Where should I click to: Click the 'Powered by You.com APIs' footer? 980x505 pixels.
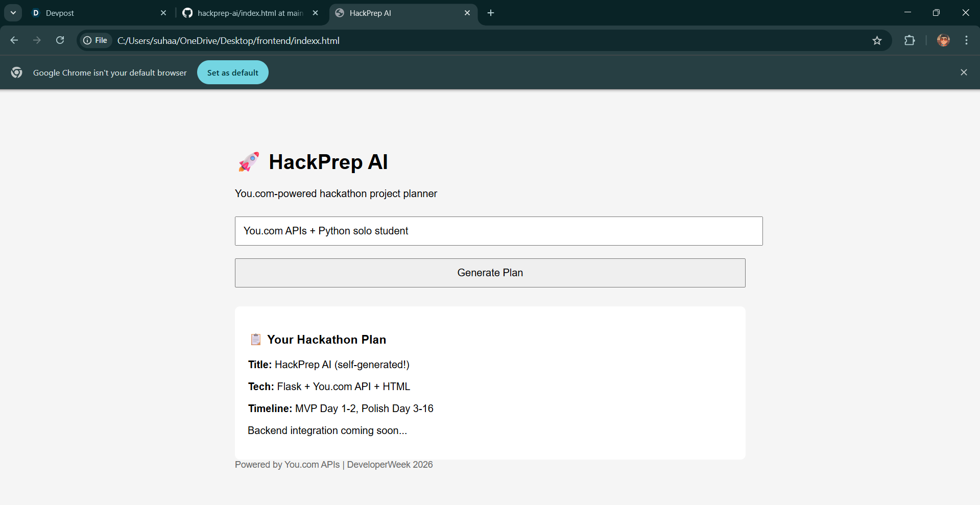tap(334, 465)
